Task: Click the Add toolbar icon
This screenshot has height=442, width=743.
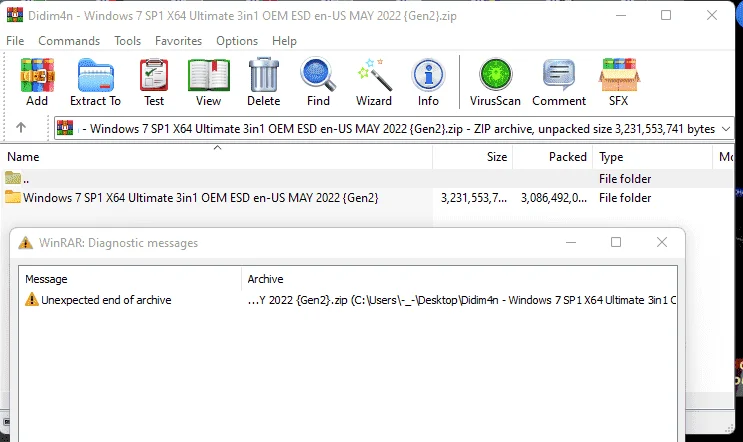Action: 37,75
